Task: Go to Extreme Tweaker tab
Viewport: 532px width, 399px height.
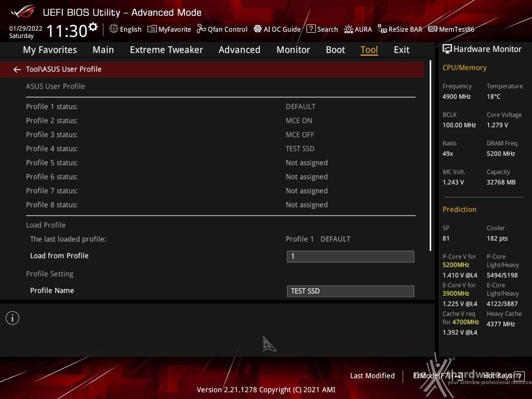Action: 166,50
